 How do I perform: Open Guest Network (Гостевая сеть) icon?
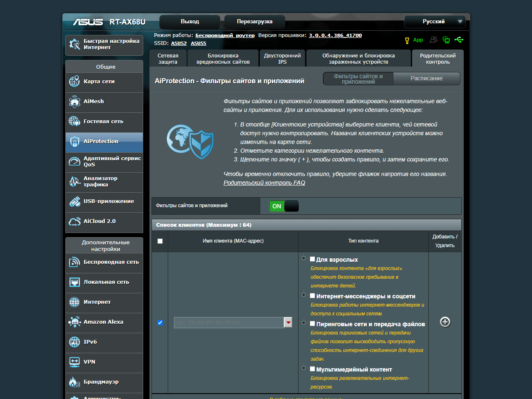(x=75, y=121)
